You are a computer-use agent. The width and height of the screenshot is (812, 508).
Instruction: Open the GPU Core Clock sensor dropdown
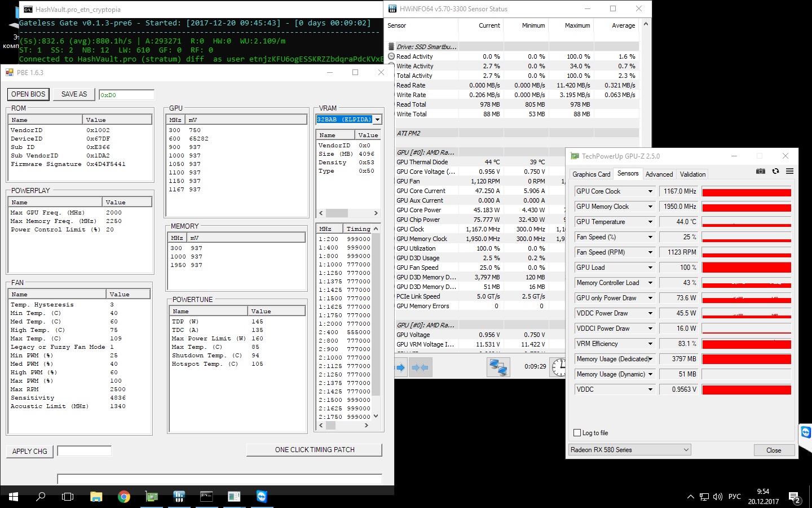[x=650, y=191]
